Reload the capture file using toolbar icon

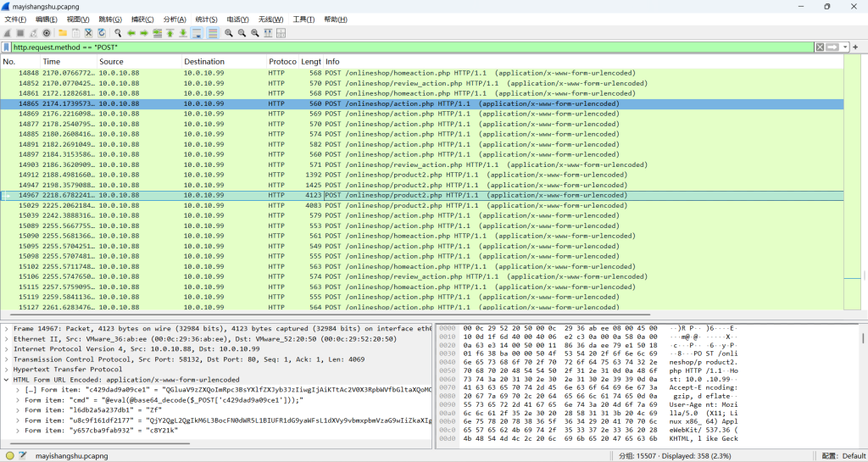tap(101, 33)
